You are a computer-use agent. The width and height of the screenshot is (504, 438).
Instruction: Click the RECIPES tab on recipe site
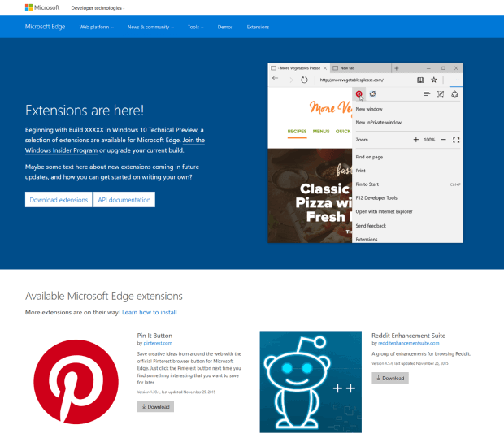[297, 131]
